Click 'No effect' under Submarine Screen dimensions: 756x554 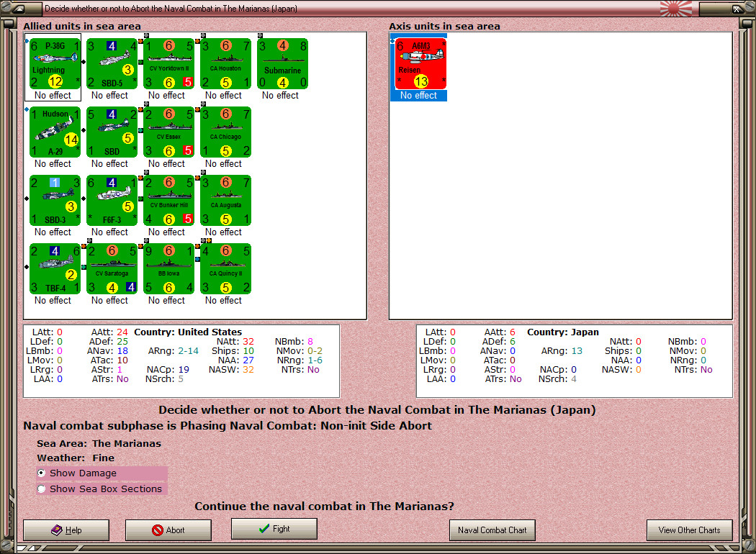point(281,96)
